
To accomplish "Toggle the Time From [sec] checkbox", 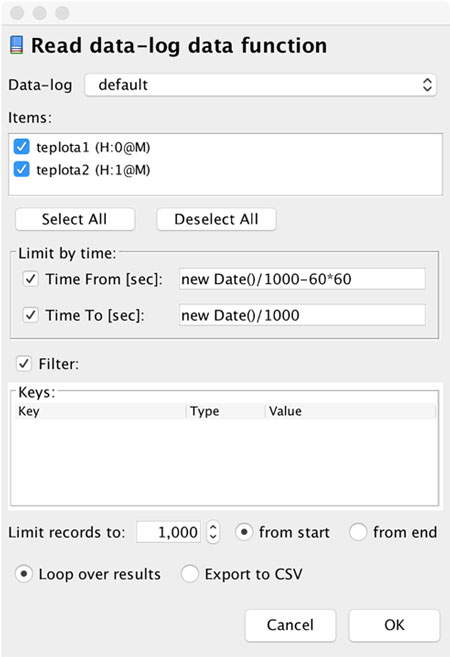I will coord(31,279).
